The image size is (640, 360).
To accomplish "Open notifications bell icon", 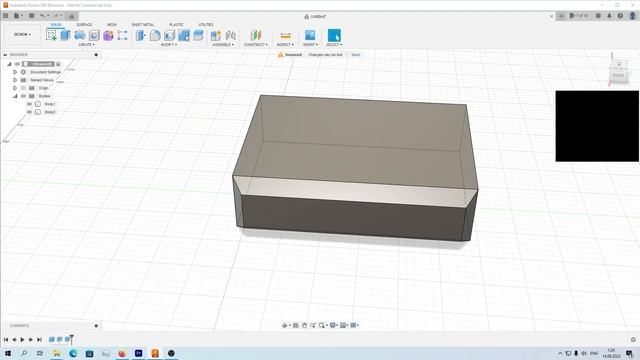I will (609, 16).
